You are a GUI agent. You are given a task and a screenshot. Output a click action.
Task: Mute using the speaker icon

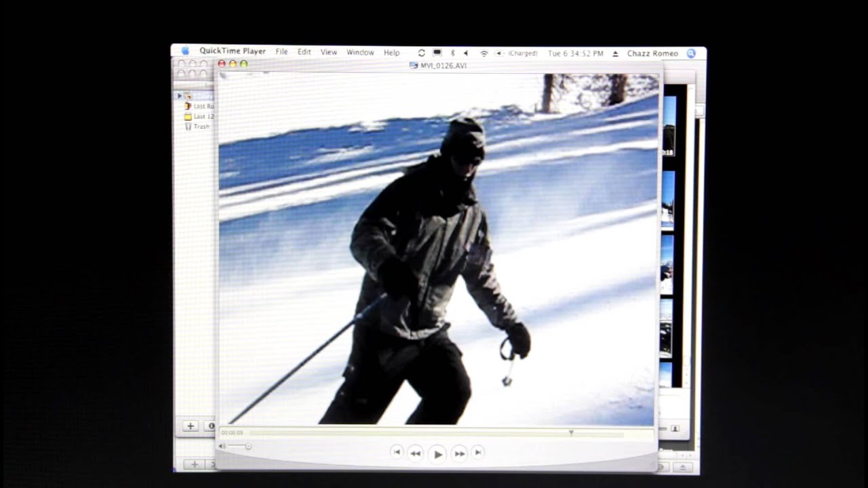pos(222,446)
